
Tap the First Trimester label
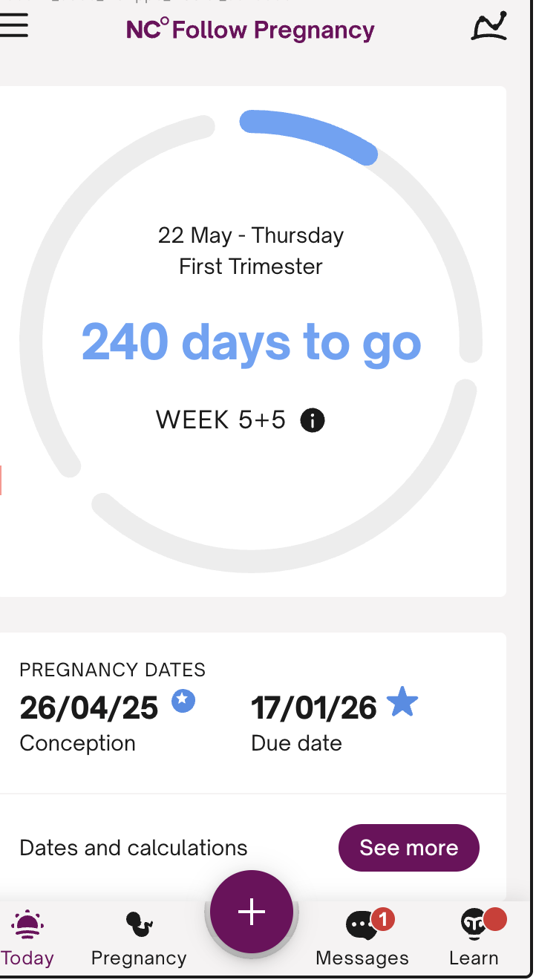tap(251, 267)
